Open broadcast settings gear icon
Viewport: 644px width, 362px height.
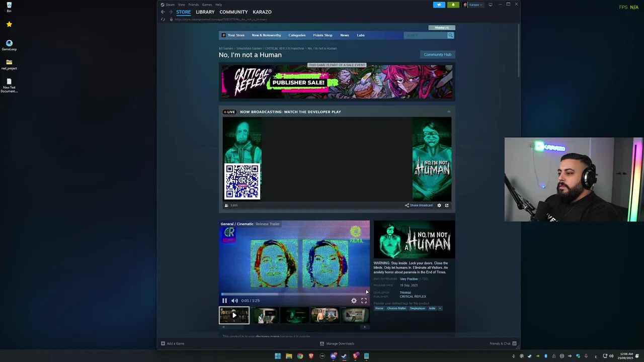click(x=439, y=205)
